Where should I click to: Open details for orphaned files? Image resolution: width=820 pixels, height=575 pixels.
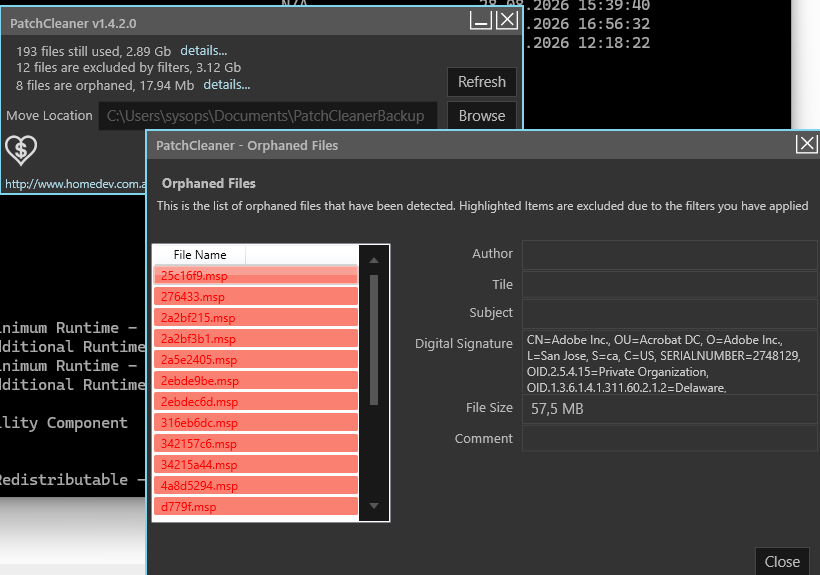click(x=226, y=85)
